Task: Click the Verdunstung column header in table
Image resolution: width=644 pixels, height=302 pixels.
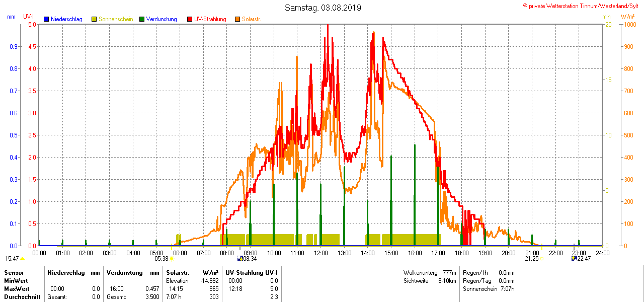Action: pos(125,272)
